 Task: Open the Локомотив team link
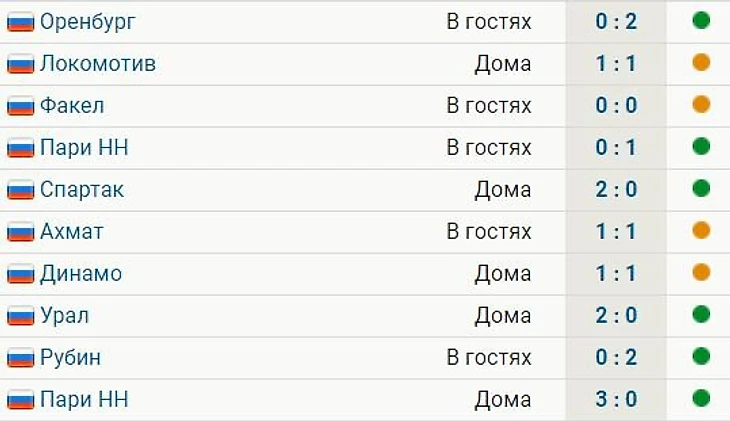click(98, 64)
